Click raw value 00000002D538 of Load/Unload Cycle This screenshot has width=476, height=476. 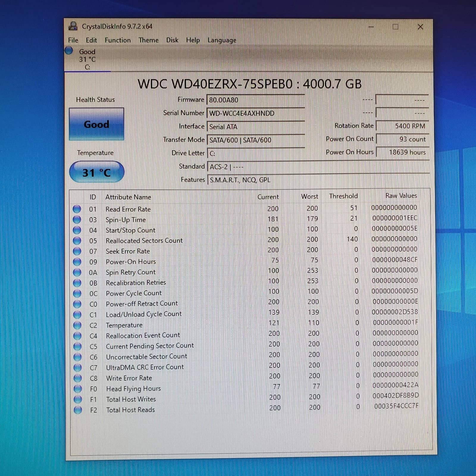tap(395, 312)
